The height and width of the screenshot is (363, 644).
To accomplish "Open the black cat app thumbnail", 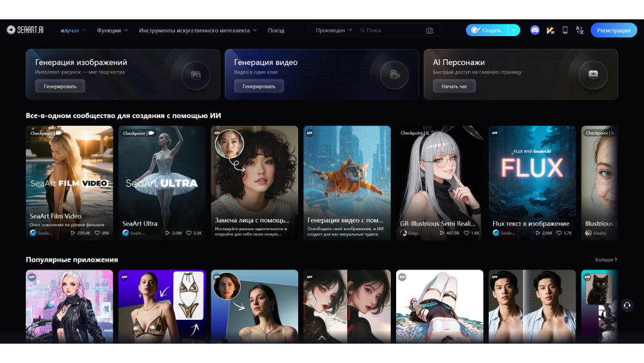I will 600,306.
